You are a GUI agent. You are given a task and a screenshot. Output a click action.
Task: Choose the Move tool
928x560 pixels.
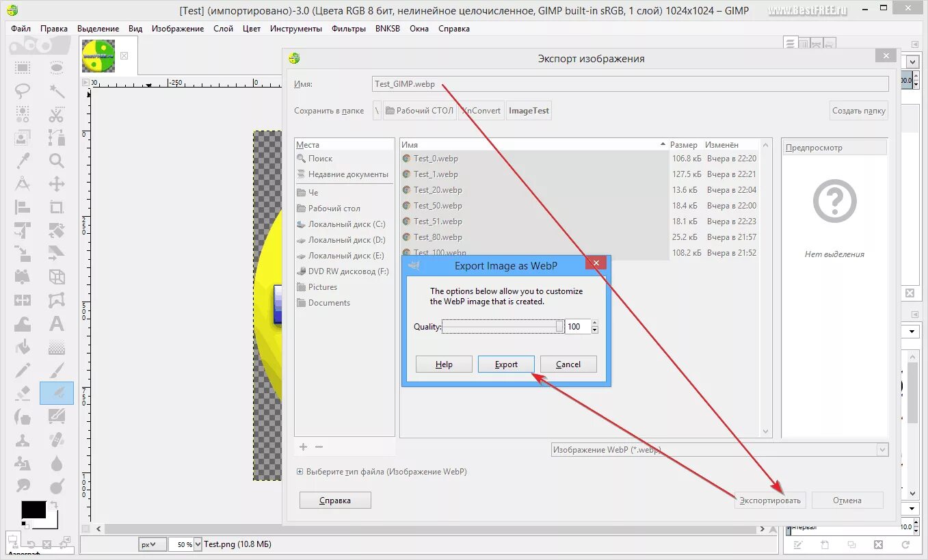[57, 184]
